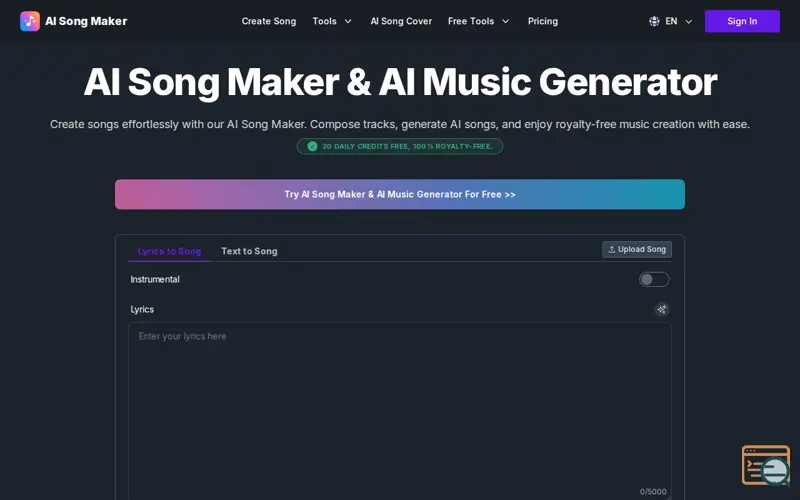This screenshot has width=800, height=500.
Task: Open the AI Song Maker home text link
Action: [86, 21]
